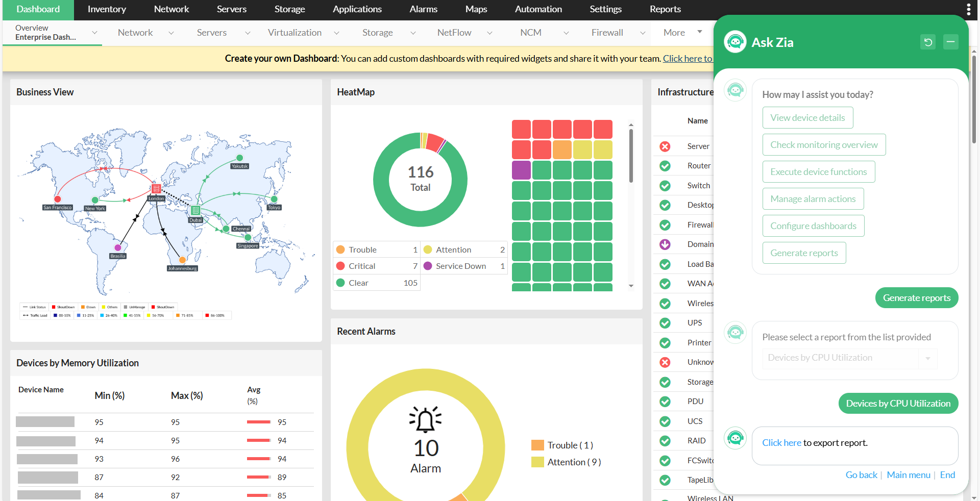The image size is (980, 501).
Task: Switch to the NetFlow dashboard tab
Action: click(x=454, y=32)
